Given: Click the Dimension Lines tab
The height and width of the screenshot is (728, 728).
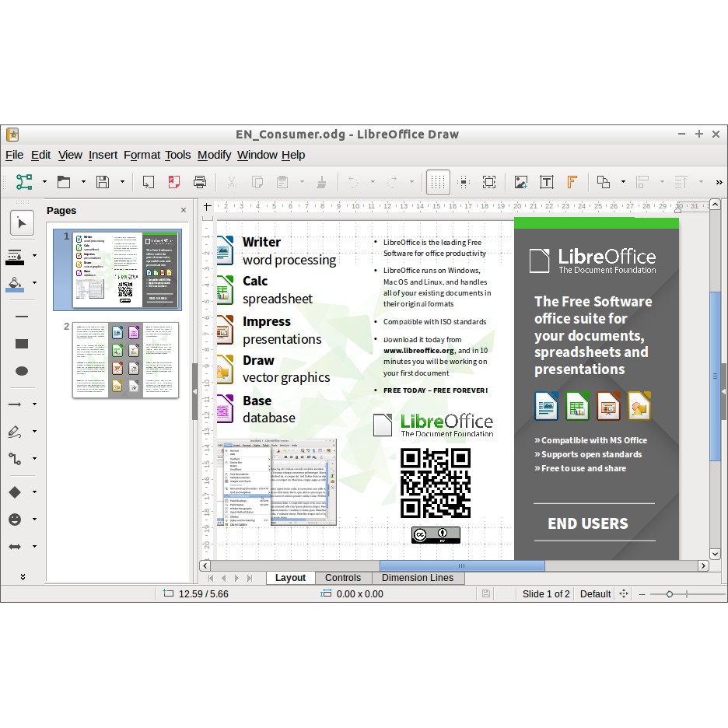Looking at the screenshot, I should point(418,578).
